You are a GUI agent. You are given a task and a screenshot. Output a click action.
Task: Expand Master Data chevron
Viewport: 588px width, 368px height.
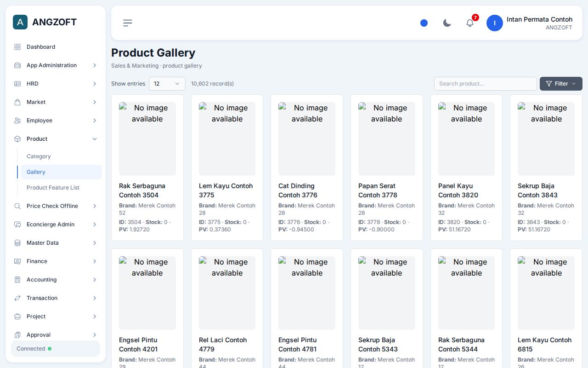pos(95,243)
